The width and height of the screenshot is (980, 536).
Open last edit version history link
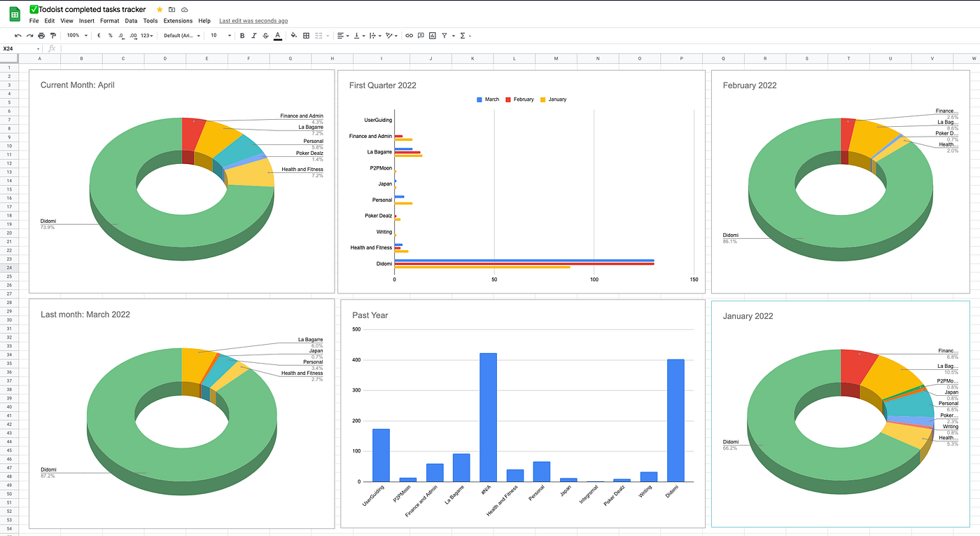point(253,21)
